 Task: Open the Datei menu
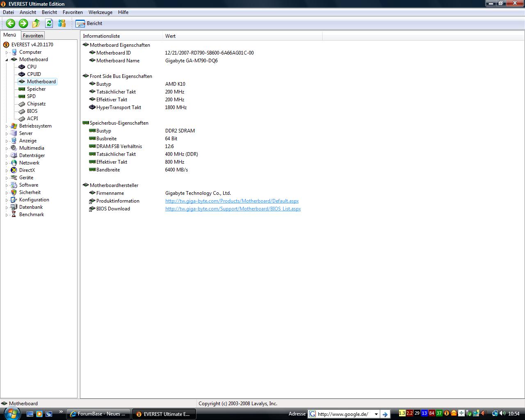pos(8,12)
